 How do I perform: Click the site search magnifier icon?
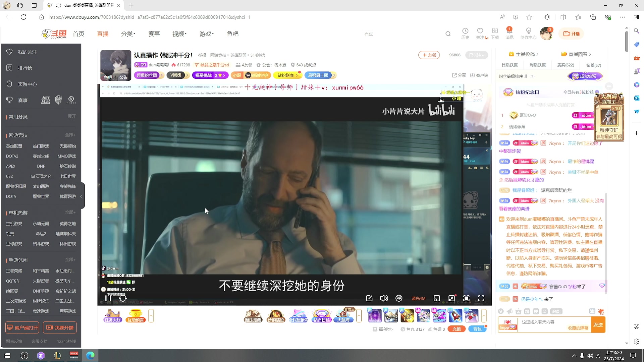tap(448, 34)
